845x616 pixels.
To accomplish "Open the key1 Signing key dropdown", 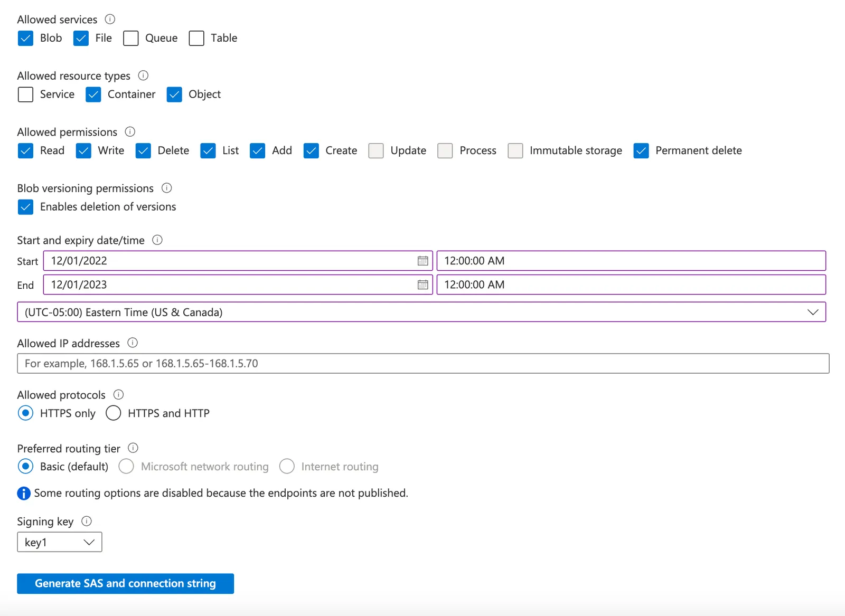I will [60, 542].
